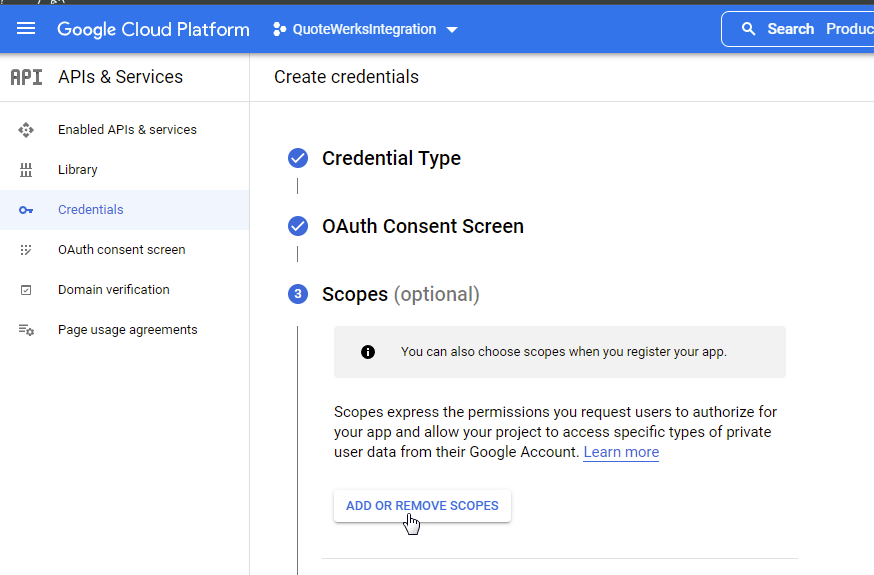Open Enabled APIs & services page
This screenshot has width=874, height=575.
click(x=127, y=130)
